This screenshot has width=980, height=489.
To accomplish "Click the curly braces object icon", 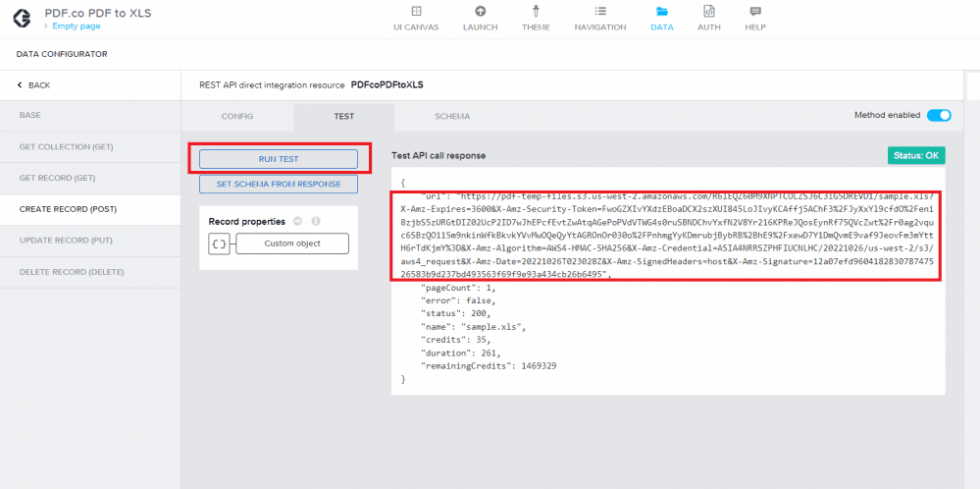I will pos(220,244).
